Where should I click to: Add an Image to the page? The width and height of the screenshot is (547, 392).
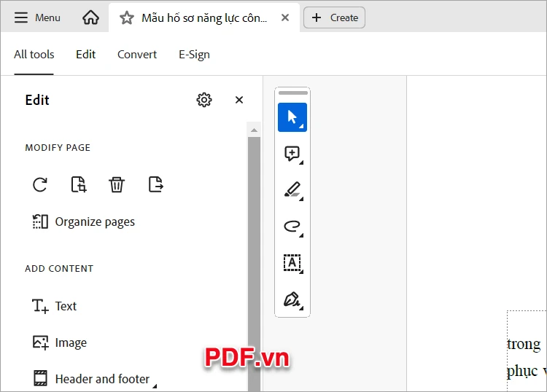(59, 343)
